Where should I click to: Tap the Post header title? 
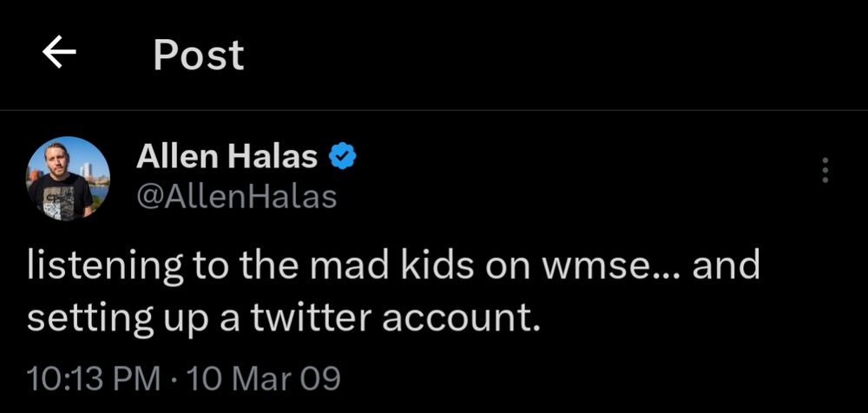(199, 56)
